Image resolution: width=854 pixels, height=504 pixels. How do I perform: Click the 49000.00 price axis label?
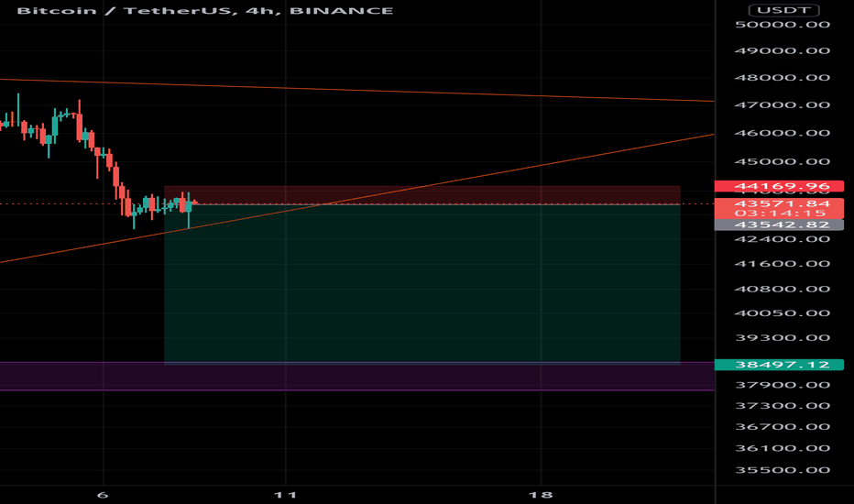(x=783, y=50)
